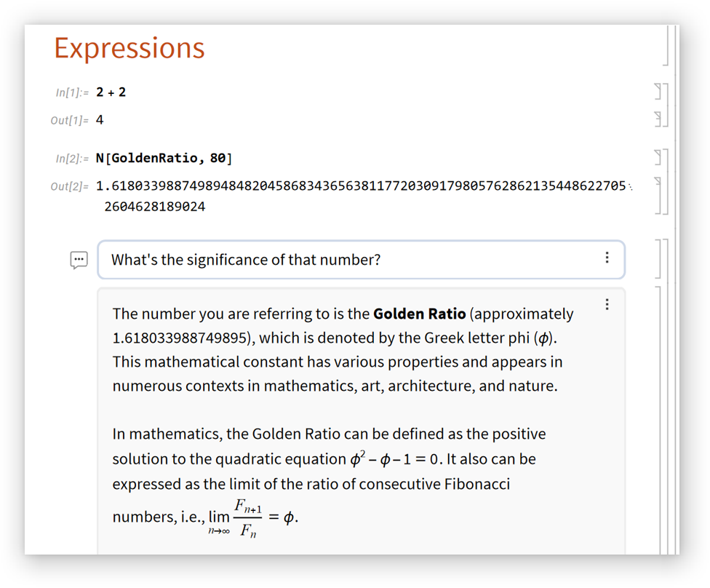Click the In[1] cell label
The height and width of the screenshot is (588, 710).
71,92
